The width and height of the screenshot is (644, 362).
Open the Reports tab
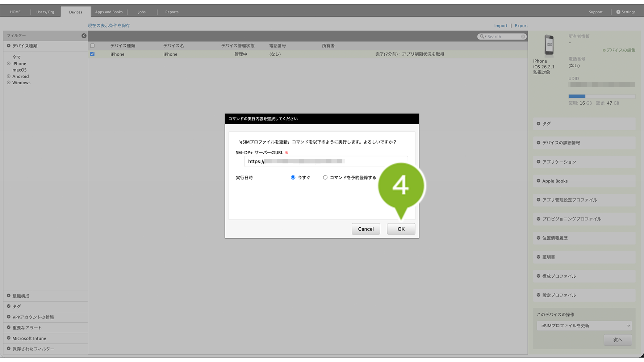(x=172, y=12)
